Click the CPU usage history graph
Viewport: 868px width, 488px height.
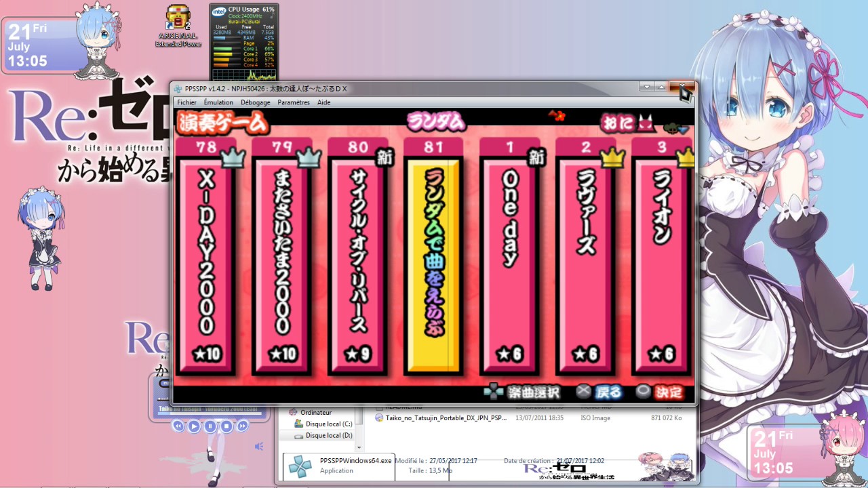(243, 74)
